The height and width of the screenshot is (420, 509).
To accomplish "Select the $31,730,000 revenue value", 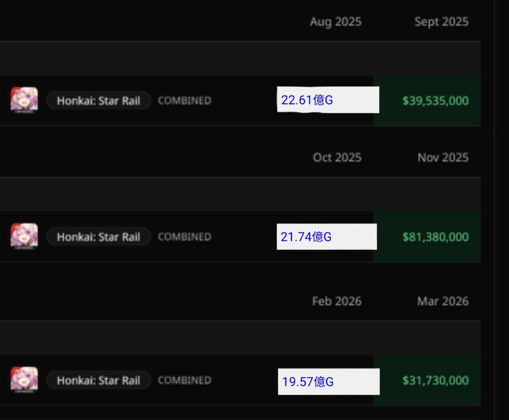I will pos(436,381).
